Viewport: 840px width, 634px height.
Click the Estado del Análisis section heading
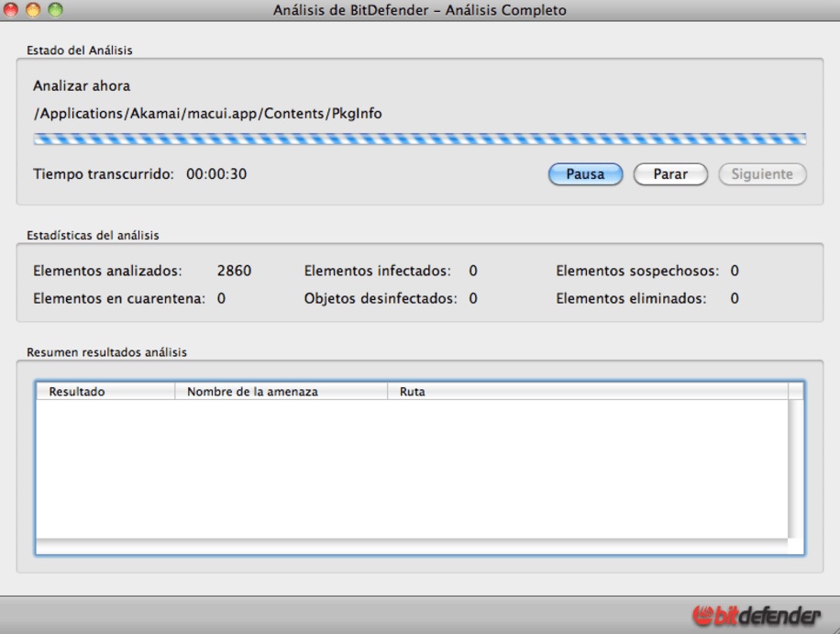pyautogui.click(x=79, y=50)
